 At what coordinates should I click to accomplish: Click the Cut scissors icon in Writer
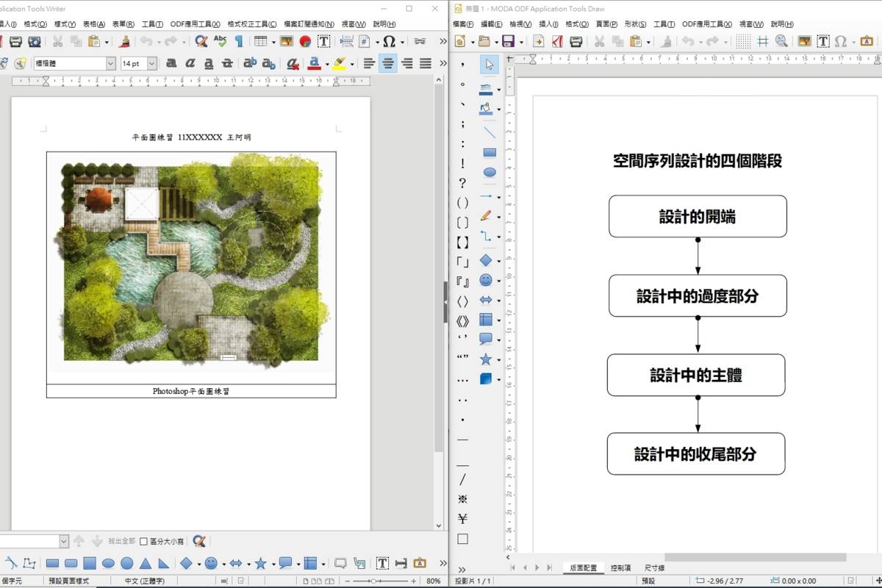57,42
